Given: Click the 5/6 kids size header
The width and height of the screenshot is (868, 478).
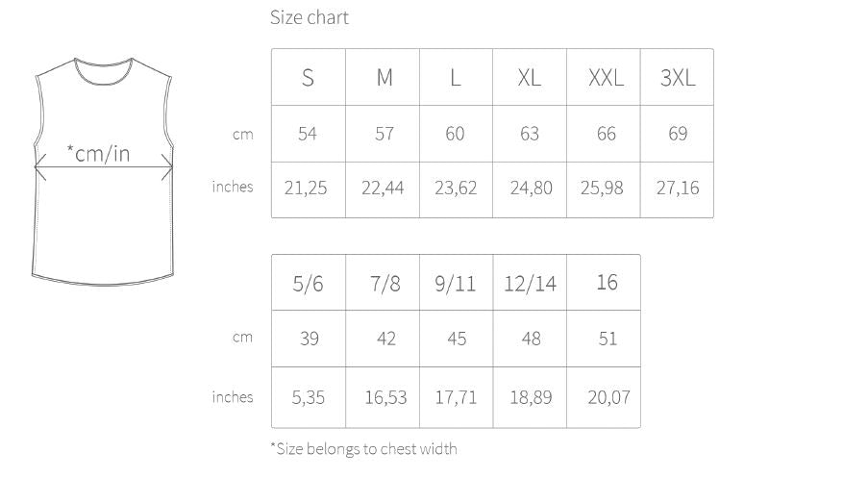Looking at the screenshot, I should click(x=309, y=284).
